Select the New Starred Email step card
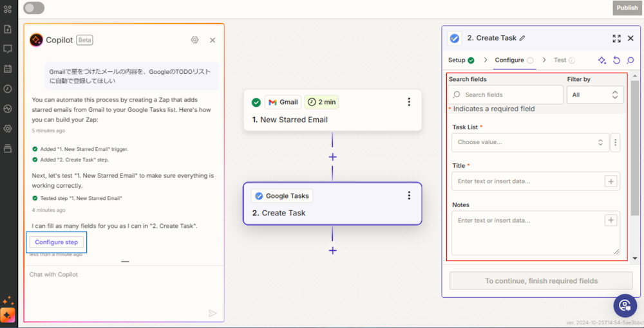Image resolution: width=644 pixels, height=328 pixels. click(x=332, y=110)
